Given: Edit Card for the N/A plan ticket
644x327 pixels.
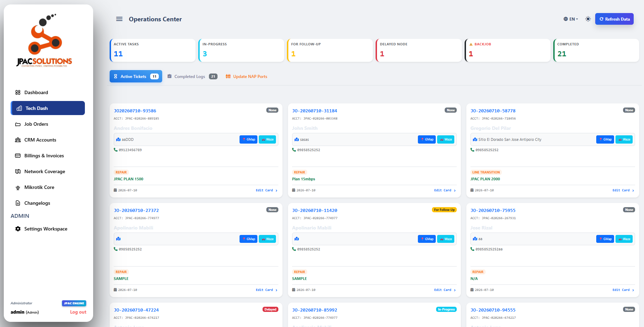Looking at the screenshot, I should tap(623, 290).
